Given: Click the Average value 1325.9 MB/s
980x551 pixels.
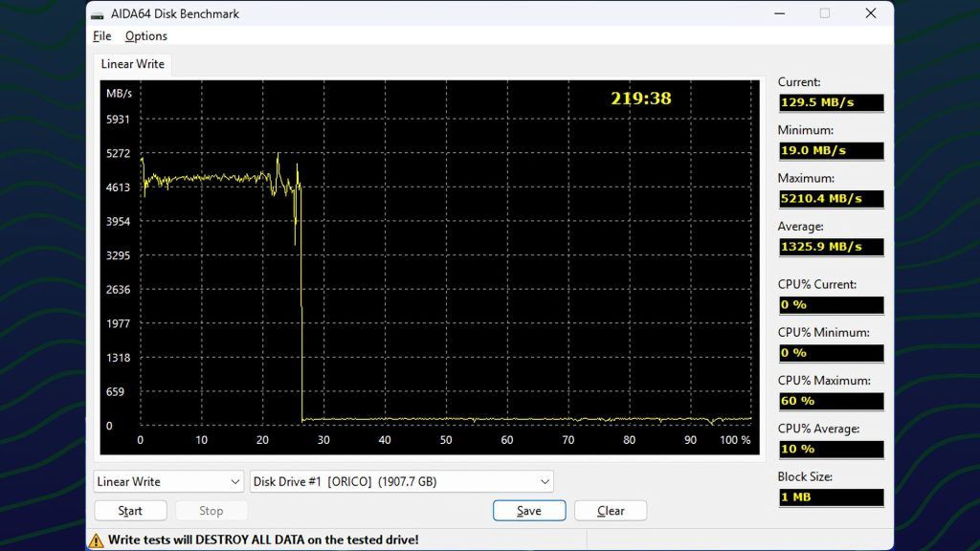Looking at the screenshot, I should click(x=831, y=247).
